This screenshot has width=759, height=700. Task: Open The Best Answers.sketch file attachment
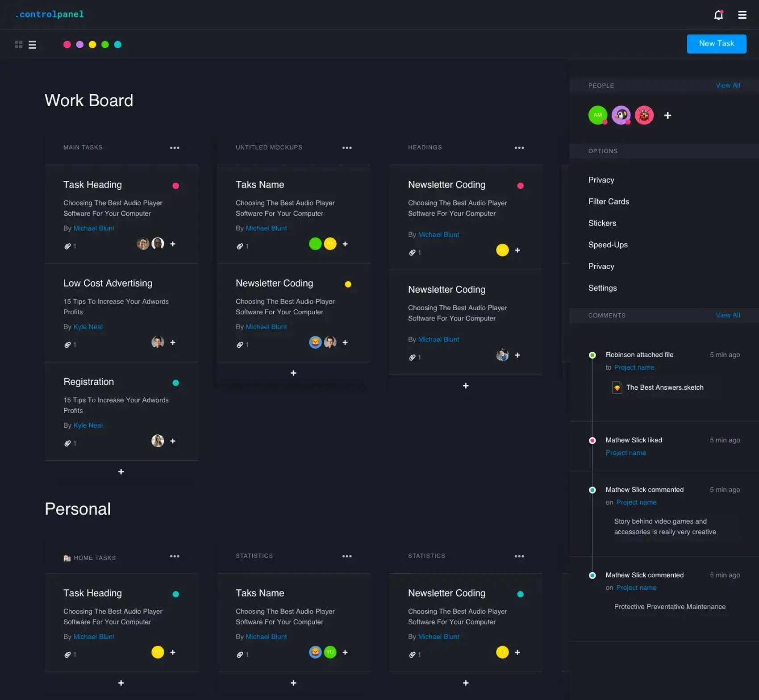coord(664,387)
